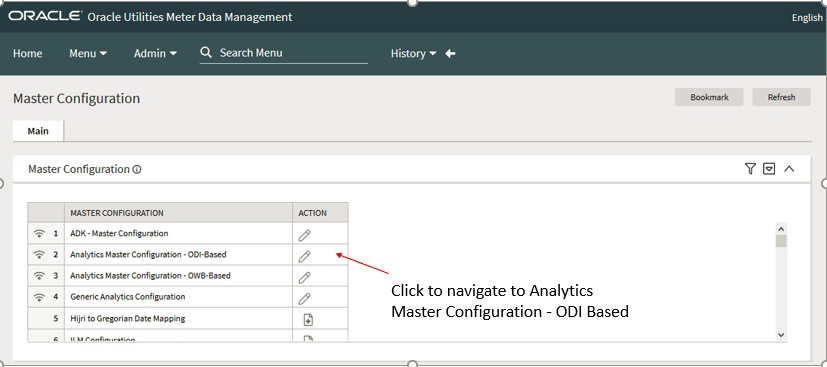Click broadcast icon in row 2
827x367 pixels.
click(x=39, y=255)
